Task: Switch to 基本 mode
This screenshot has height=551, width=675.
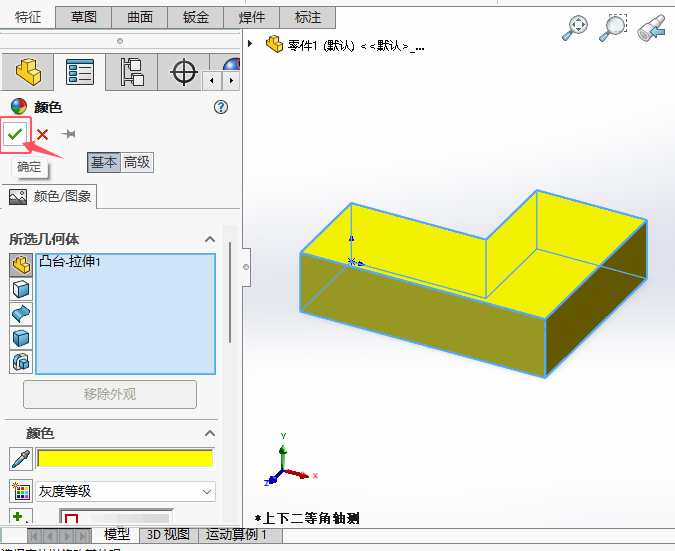Action: [x=104, y=162]
